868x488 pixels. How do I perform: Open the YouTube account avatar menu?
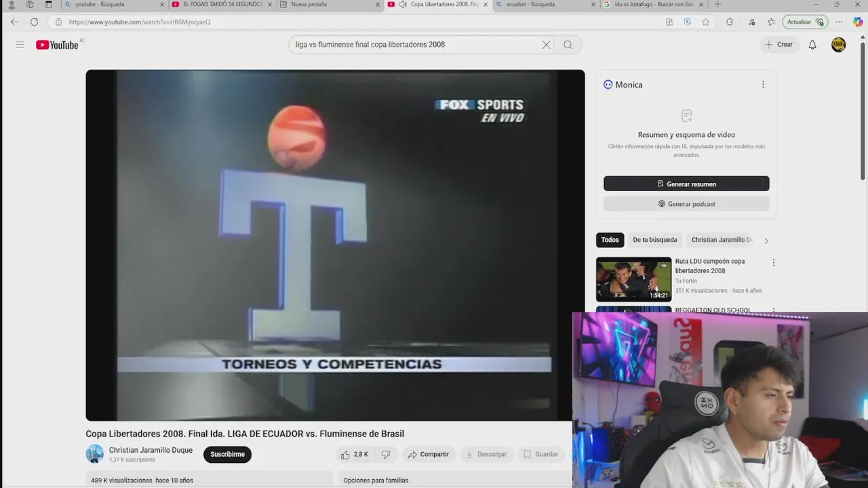coord(839,45)
